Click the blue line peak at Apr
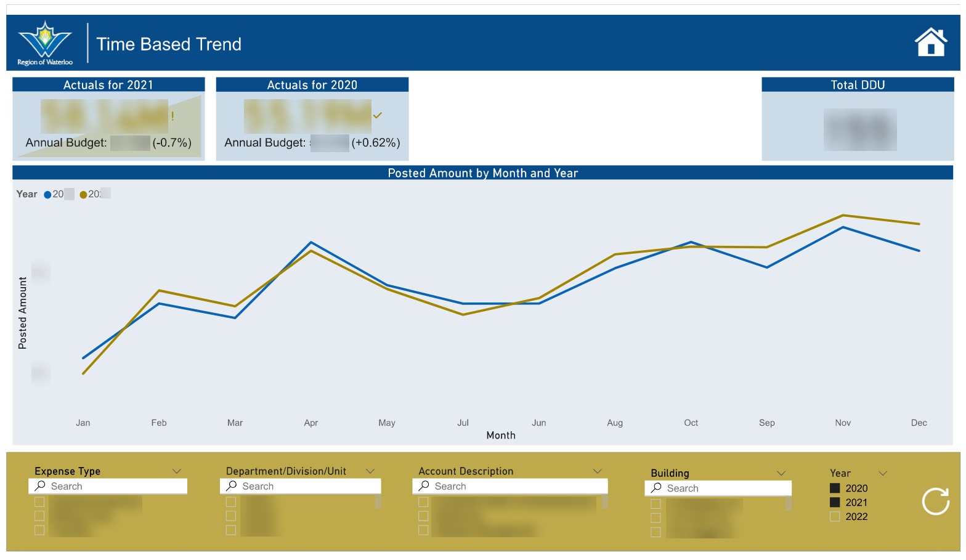 pos(311,242)
